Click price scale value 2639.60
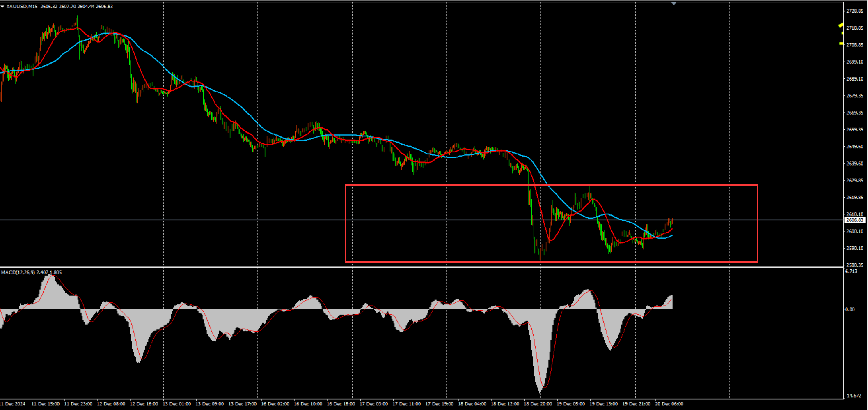Image resolution: width=868 pixels, height=410 pixels. (x=855, y=164)
